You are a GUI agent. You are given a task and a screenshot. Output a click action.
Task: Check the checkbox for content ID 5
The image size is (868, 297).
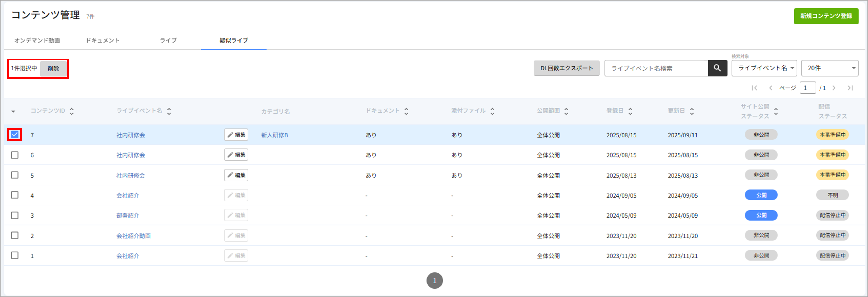pyautogui.click(x=14, y=175)
